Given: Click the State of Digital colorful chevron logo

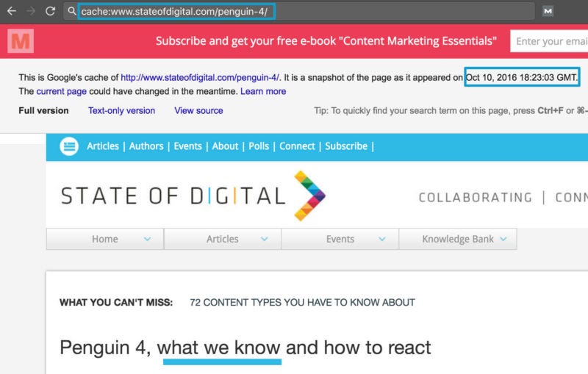Looking at the screenshot, I should (x=309, y=195).
